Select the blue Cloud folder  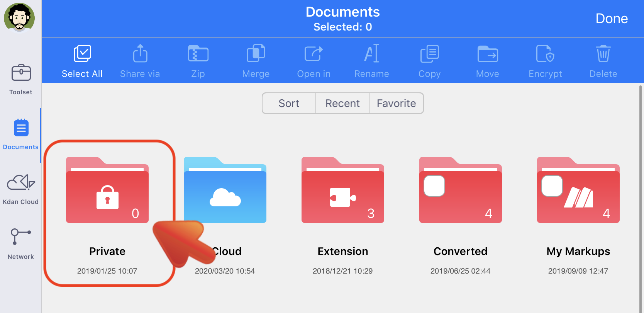point(225,190)
